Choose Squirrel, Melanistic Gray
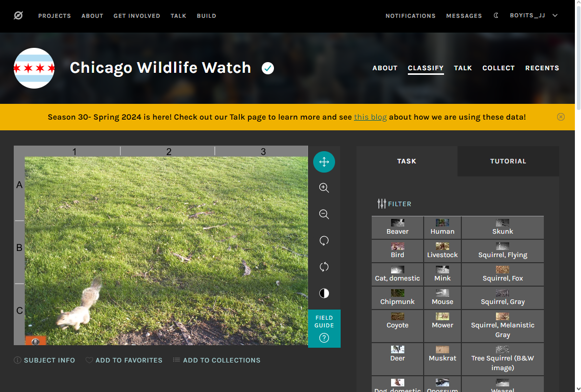The image size is (581, 392). click(503, 326)
